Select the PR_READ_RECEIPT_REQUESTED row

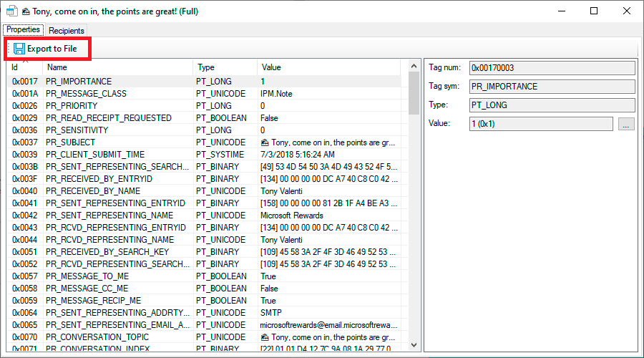(x=204, y=118)
